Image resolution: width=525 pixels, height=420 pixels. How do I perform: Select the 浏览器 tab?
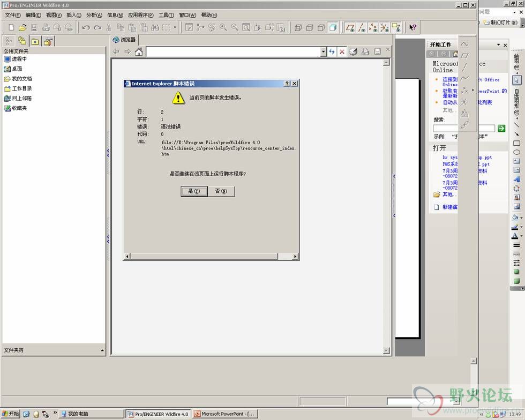point(124,40)
